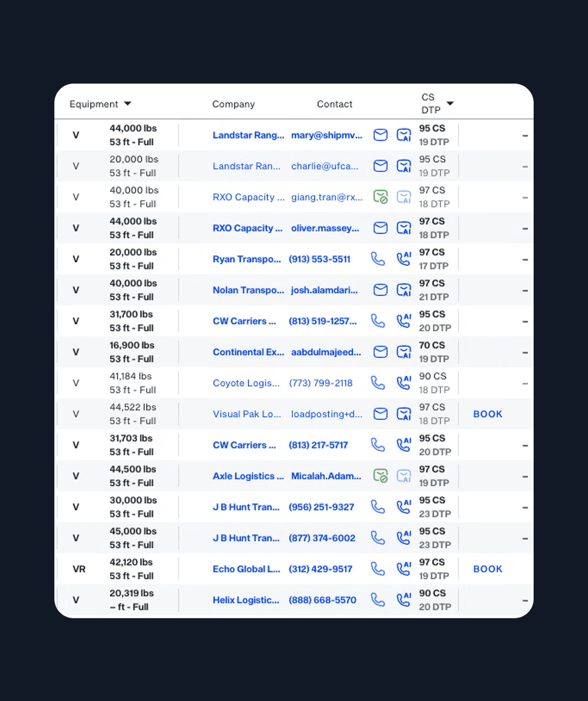Click phone number (877) 374-6002
Image resolution: width=588 pixels, height=701 pixels.
[322, 538]
